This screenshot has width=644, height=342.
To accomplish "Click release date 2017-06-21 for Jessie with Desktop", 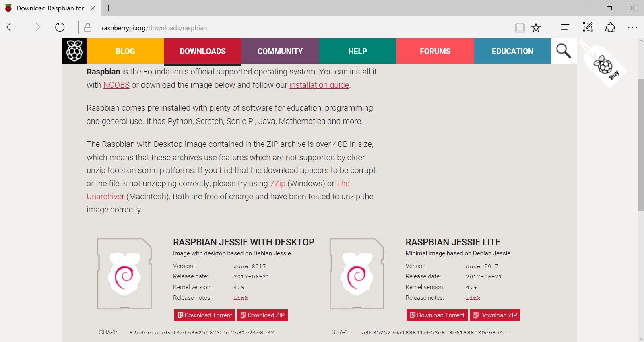I will point(252,277).
